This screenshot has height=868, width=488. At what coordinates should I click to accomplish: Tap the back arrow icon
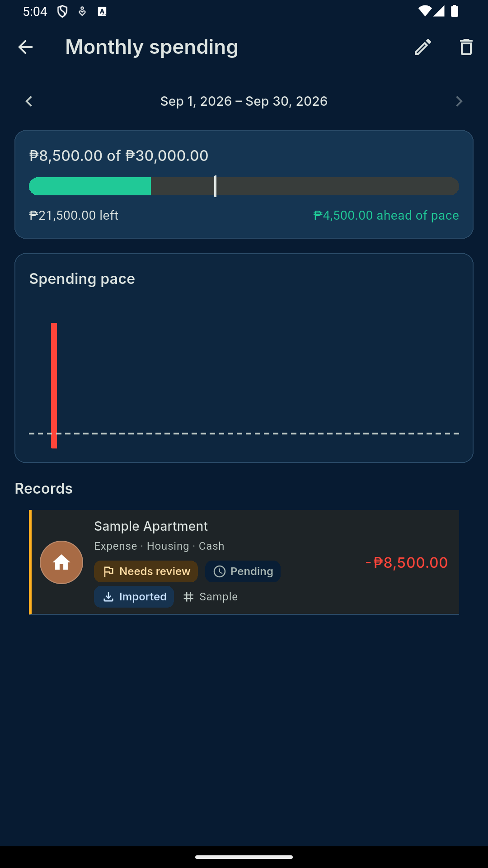[x=25, y=47]
